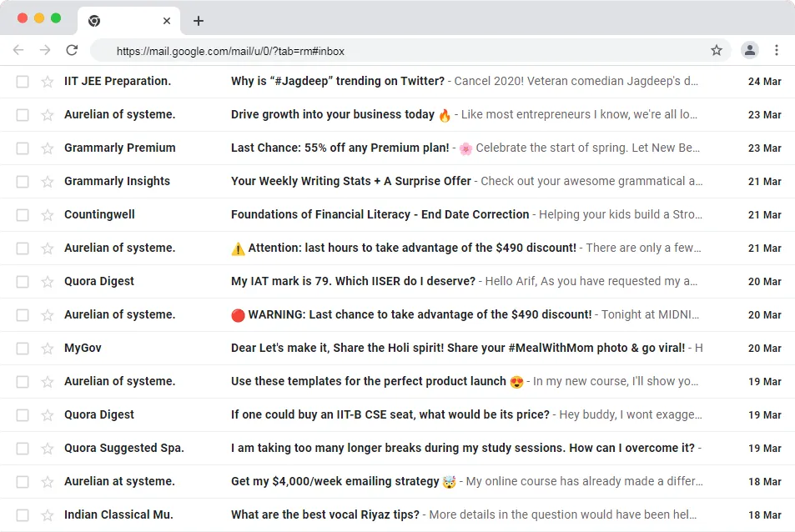
Task: Tick the Quora Suggested Spa. email checkbox
Action: point(23,449)
